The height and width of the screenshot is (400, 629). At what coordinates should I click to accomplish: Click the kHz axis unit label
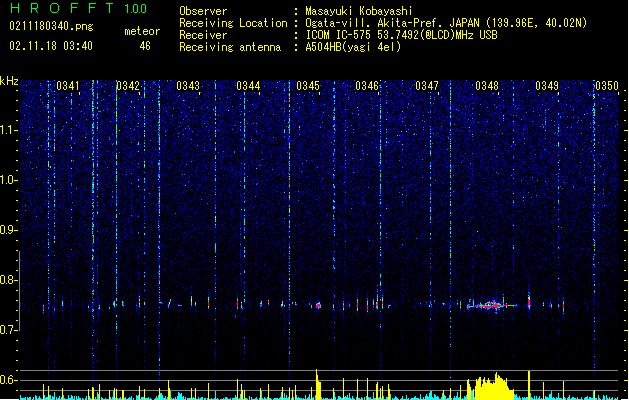tap(9, 81)
